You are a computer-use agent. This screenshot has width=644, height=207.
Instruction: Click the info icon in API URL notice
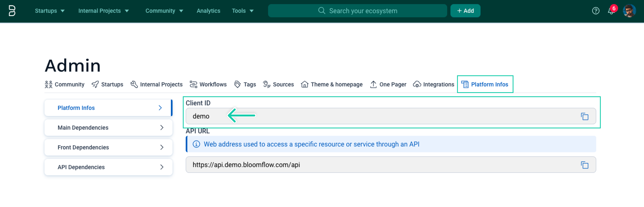[x=196, y=144]
